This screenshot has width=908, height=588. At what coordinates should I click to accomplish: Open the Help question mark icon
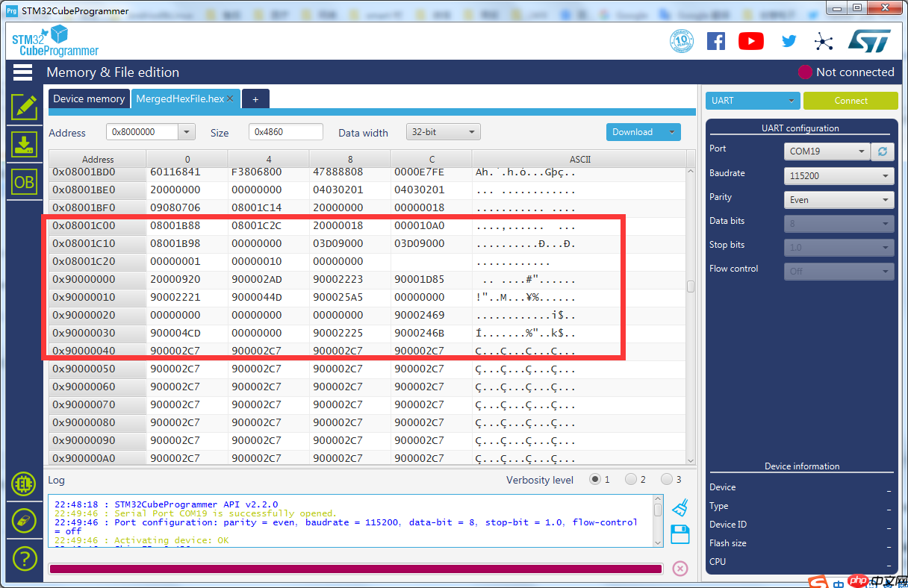click(x=25, y=558)
